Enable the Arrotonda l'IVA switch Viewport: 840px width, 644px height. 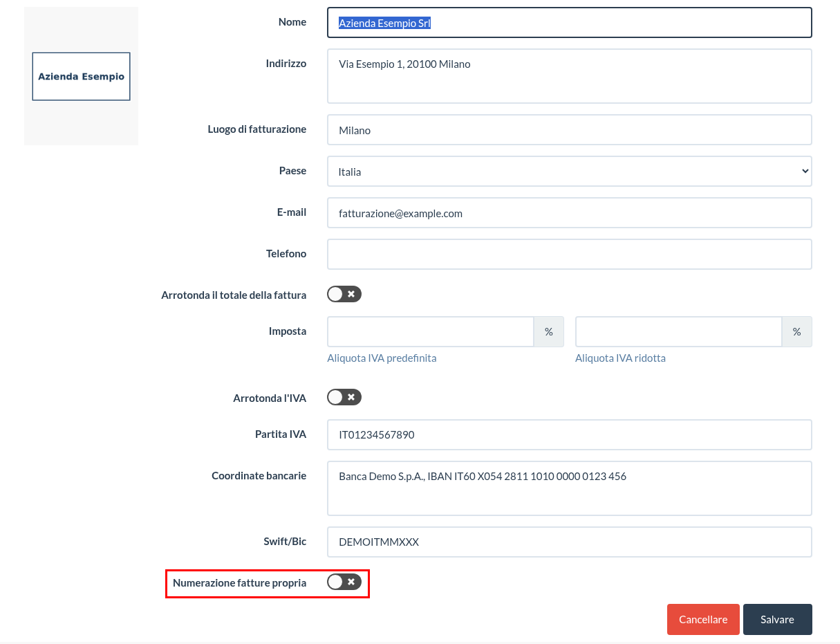[x=344, y=397]
